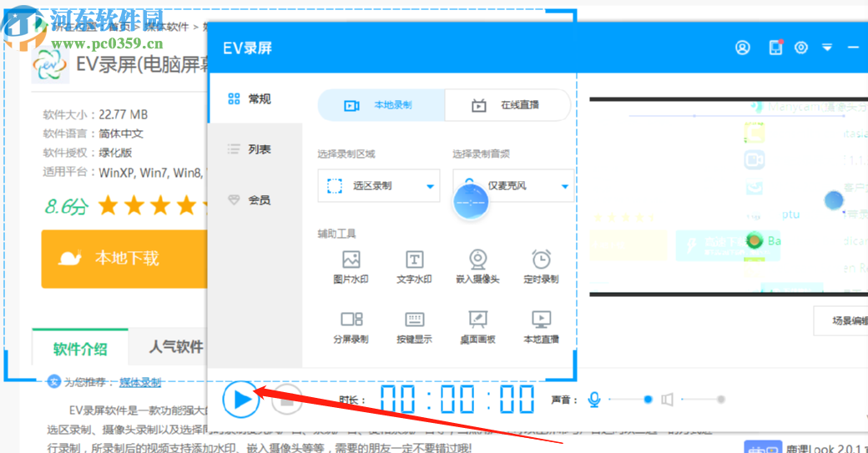Viewport: 868px width, 453px height.
Task: Open 会员 in the sidebar
Action: 255,200
